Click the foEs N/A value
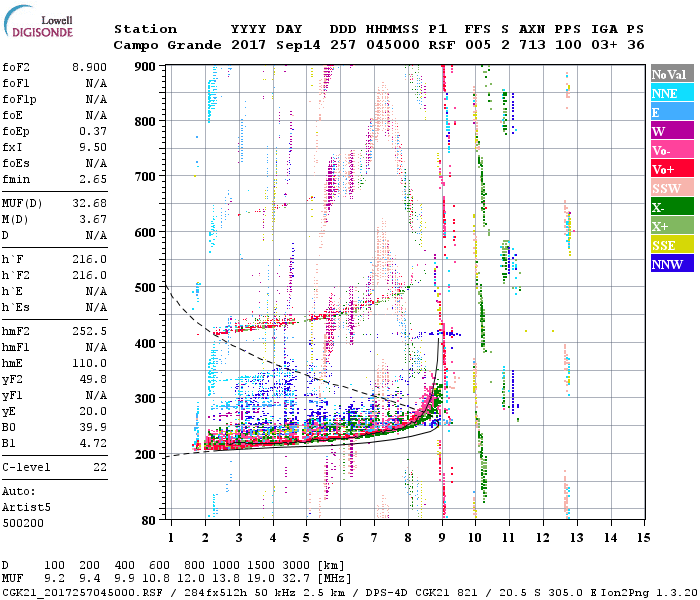 96,163
